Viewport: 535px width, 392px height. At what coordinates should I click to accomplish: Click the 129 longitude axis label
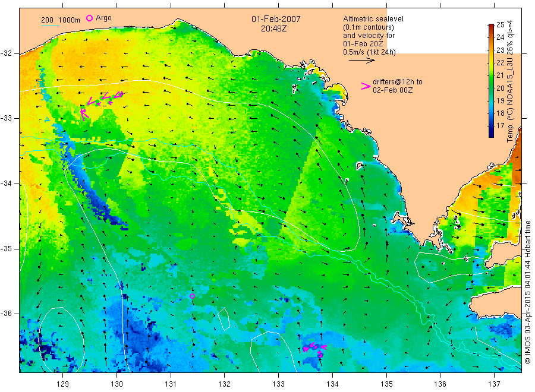63,384
